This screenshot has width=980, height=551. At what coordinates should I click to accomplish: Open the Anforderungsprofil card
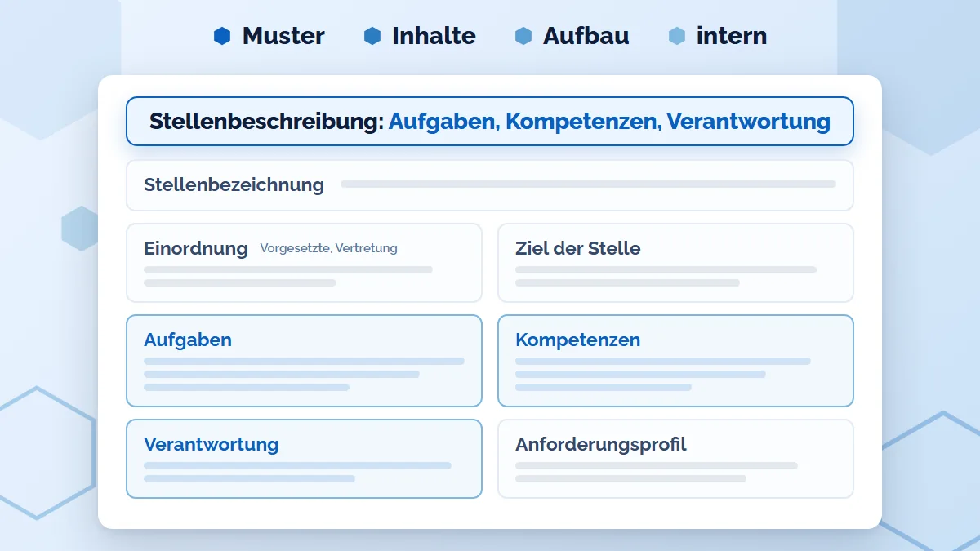(675, 459)
